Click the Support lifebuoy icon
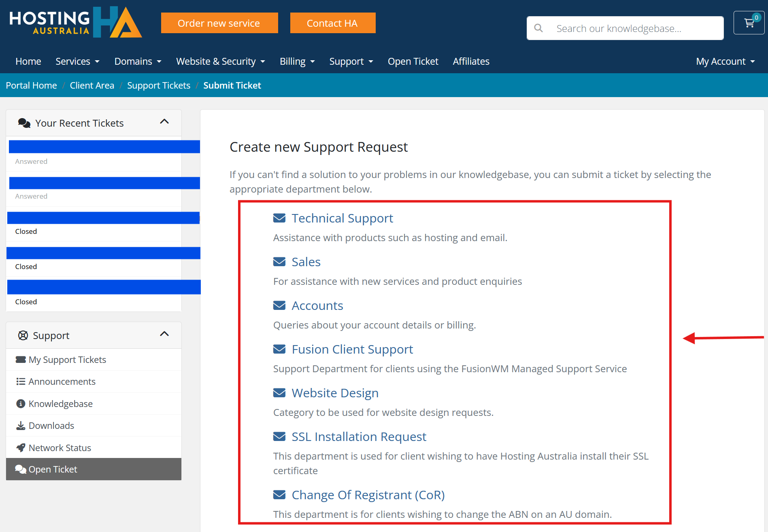 pos(23,335)
